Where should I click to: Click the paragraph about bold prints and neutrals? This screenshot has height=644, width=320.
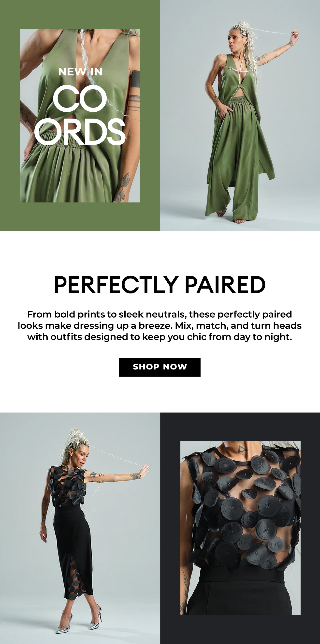(160, 325)
